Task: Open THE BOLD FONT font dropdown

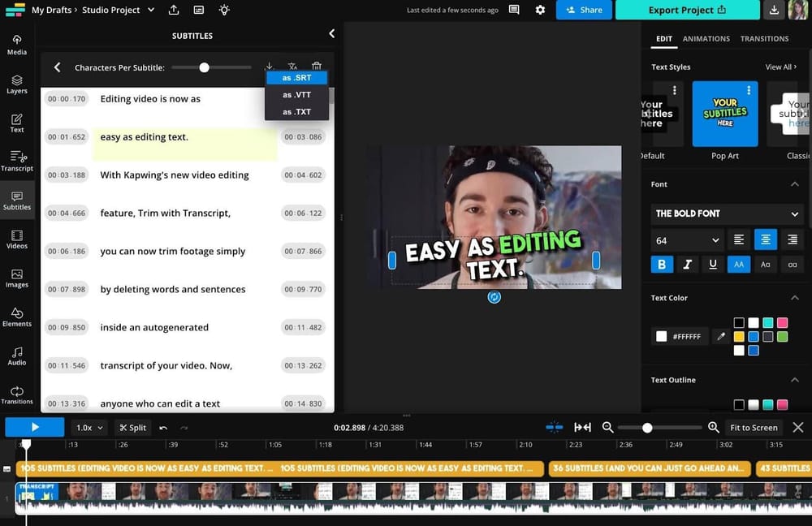Action: 727,213
